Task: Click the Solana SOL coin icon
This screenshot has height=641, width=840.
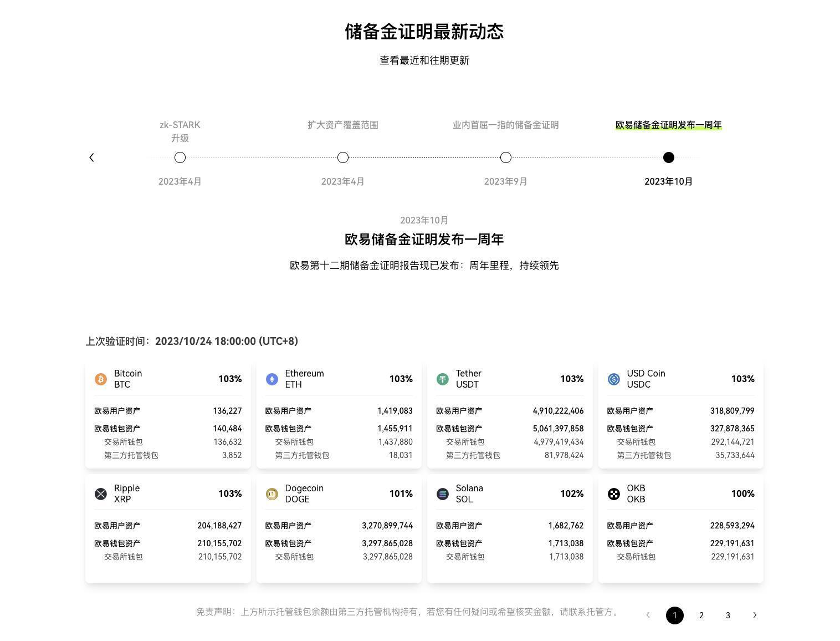Action: tap(442, 494)
